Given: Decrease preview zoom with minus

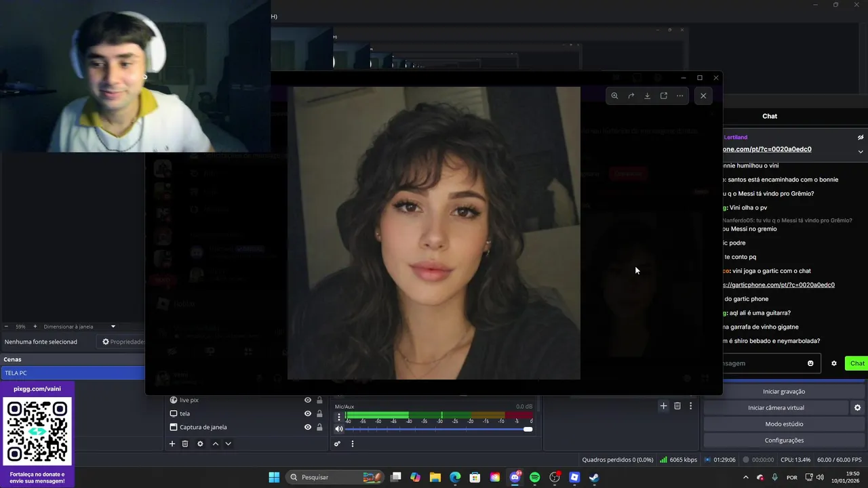Looking at the screenshot, I should click(6, 327).
